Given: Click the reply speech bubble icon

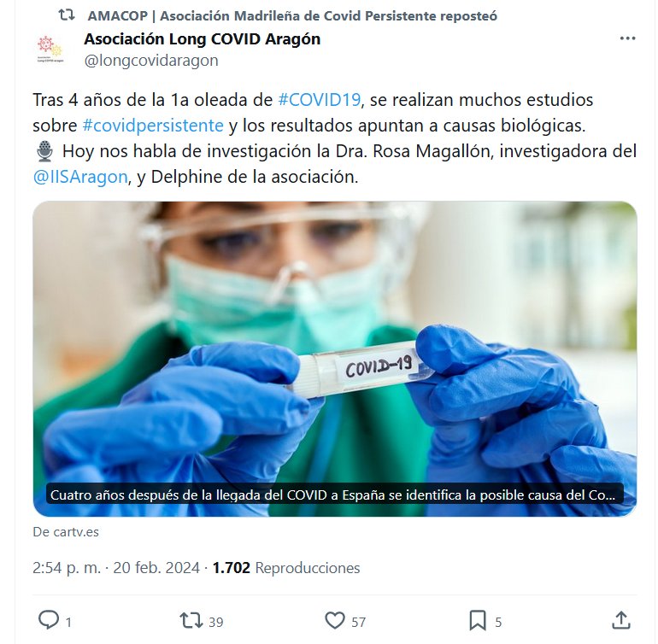Looking at the screenshot, I should tap(49, 620).
